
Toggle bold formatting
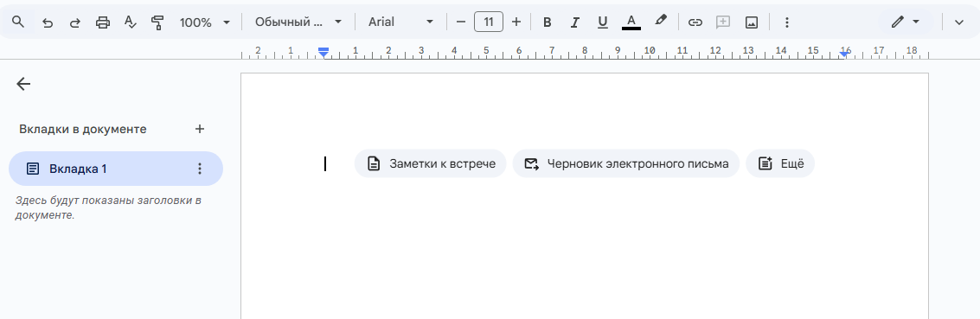547,22
